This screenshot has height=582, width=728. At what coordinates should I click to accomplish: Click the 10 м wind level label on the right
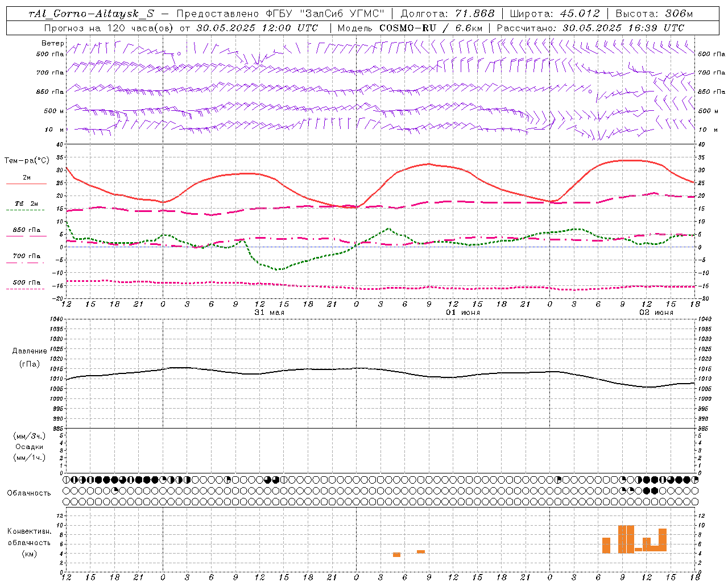(708, 130)
